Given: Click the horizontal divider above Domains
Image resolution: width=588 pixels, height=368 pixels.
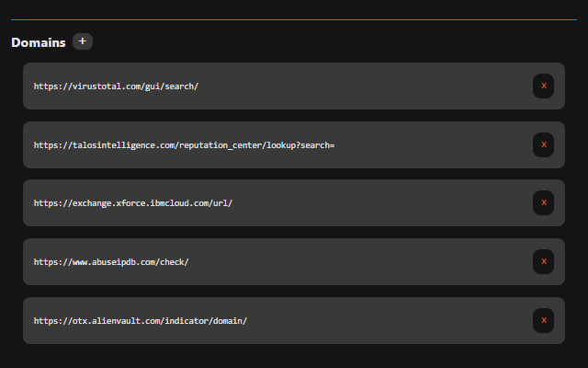Looking at the screenshot, I should coord(294,19).
